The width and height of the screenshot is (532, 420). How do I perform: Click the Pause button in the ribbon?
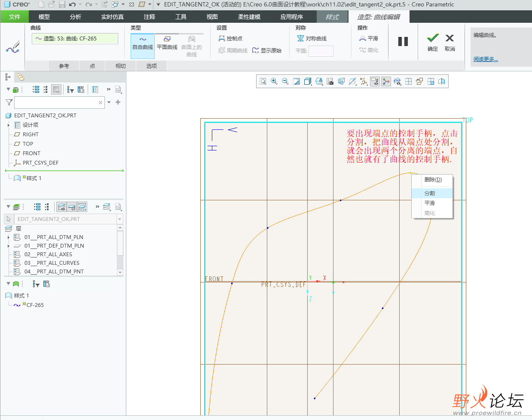click(x=403, y=41)
